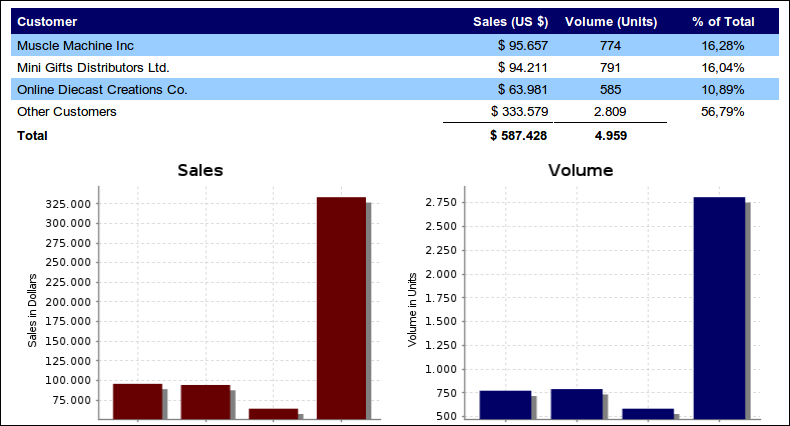The height and width of the screenshot is (426, 790).
Task: Click the 2.809 volume cell
Action: (610, 112)
